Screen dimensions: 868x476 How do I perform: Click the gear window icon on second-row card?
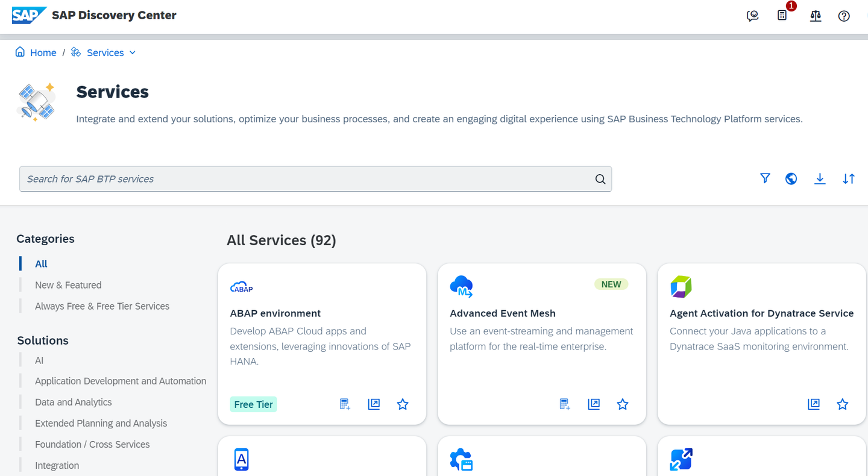pyautogui.click(x=461, y=460)
